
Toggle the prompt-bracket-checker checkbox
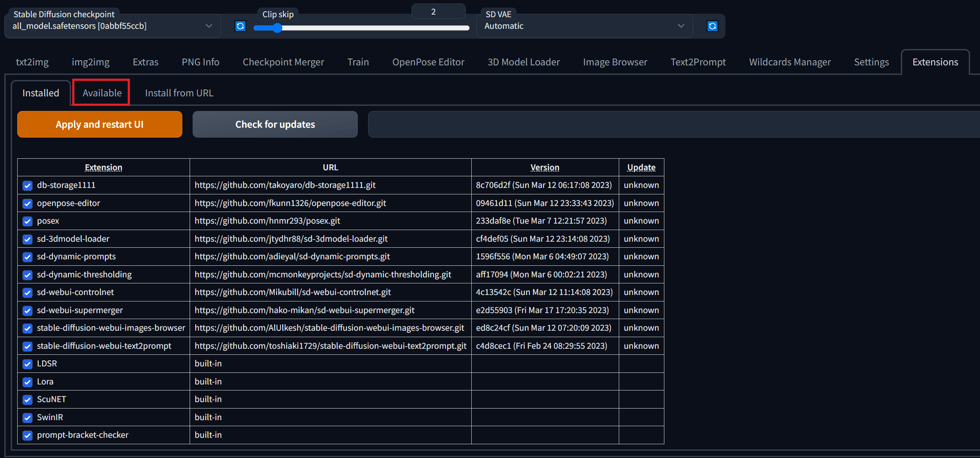tap(27, 435)
